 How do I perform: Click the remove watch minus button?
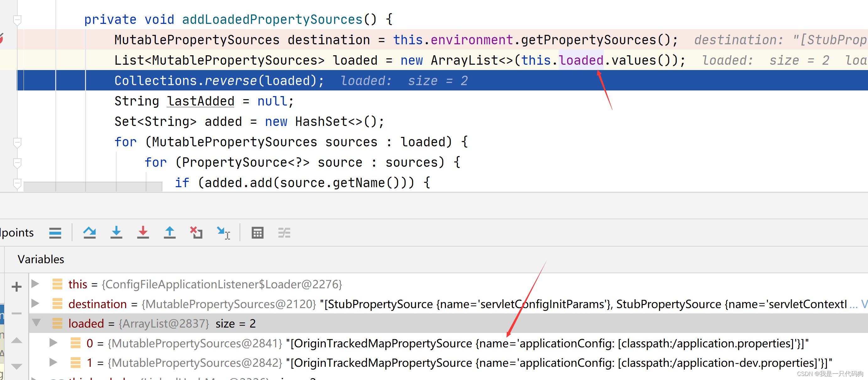(16, 313)
